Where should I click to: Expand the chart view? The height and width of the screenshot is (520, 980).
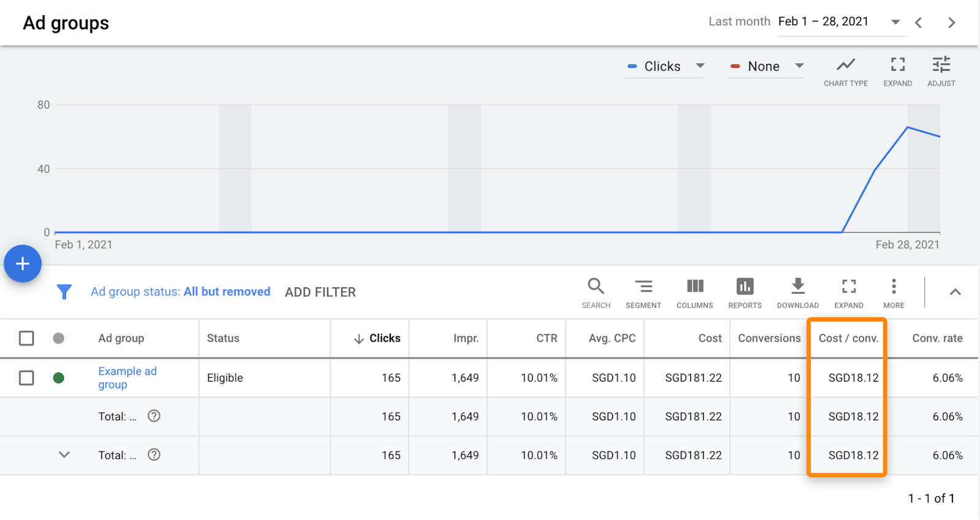click(x=897, y=71)
